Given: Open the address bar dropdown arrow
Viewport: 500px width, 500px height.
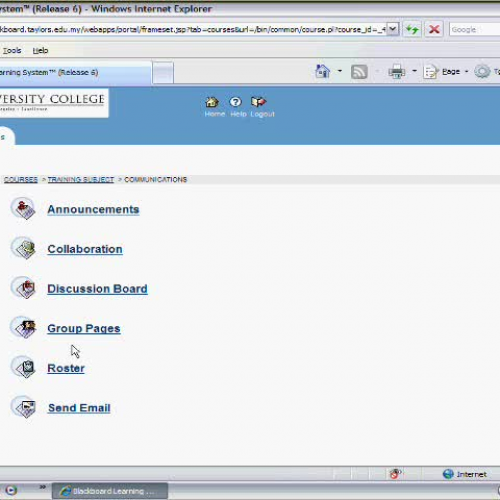Looking at the screenshot, I should click(393, 29).
